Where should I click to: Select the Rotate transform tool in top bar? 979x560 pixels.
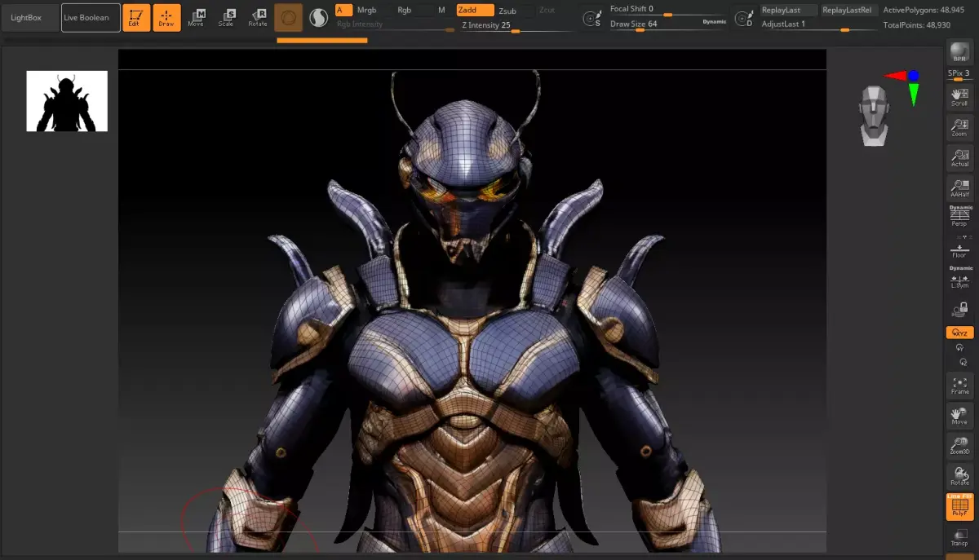[x=258, y=18]
